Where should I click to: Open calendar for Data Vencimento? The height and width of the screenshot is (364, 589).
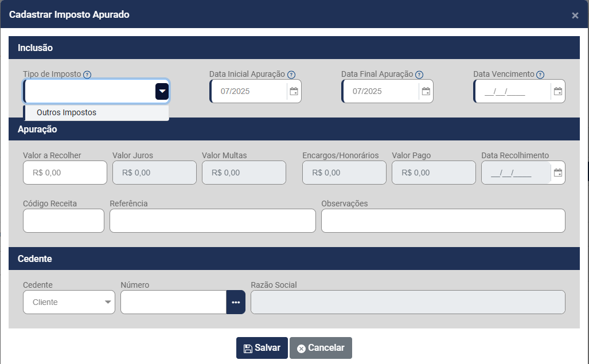[558, 91]
